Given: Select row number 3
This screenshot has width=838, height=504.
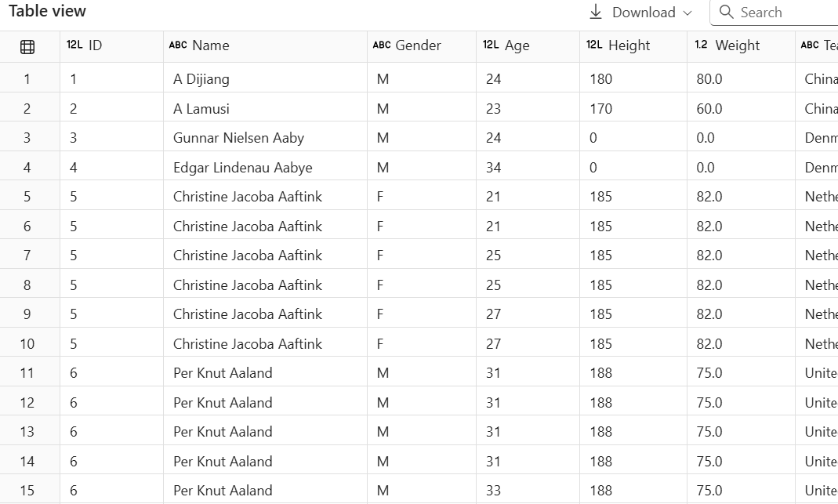Looking at the screenshot, I should pyautogui.click(x=27, y=138).
